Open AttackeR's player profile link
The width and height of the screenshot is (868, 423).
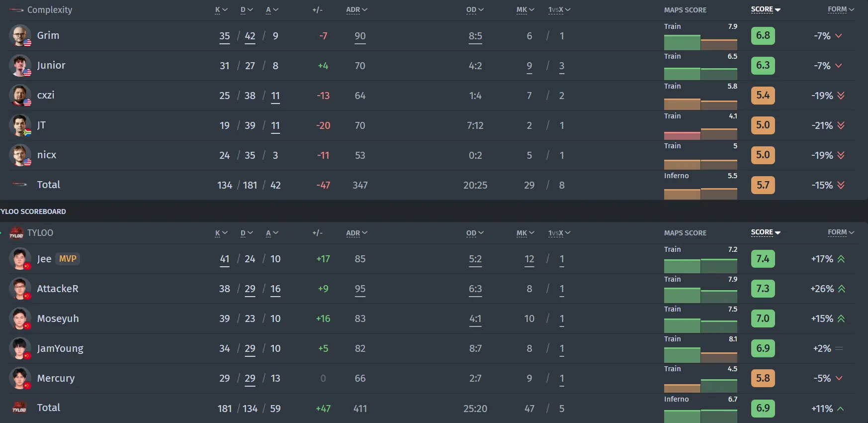pos(58,289)
